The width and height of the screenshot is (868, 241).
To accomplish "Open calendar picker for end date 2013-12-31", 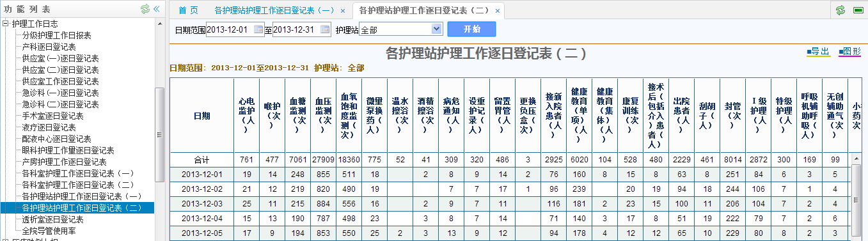I will (x=325, y=29).
